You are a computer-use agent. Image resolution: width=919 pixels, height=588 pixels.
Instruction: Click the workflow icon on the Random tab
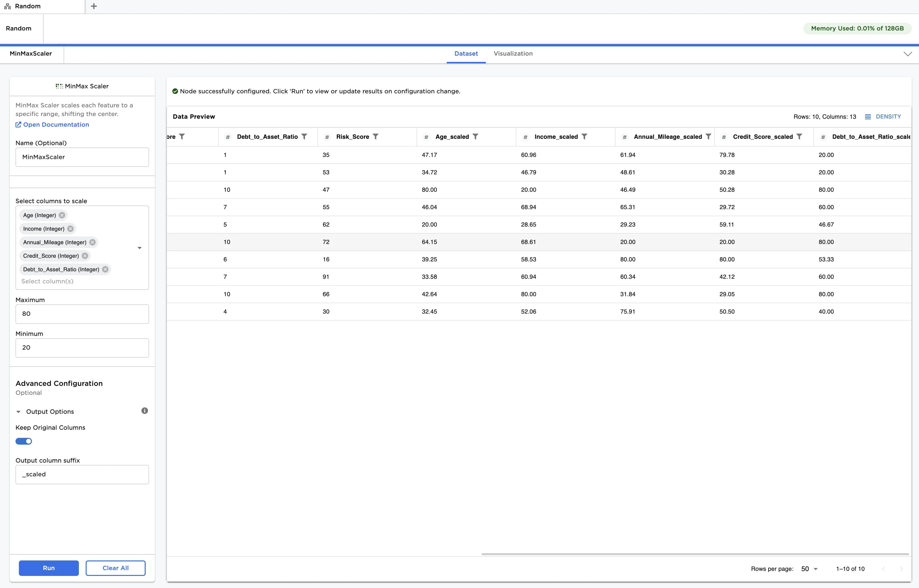click(x=7, y=6)
